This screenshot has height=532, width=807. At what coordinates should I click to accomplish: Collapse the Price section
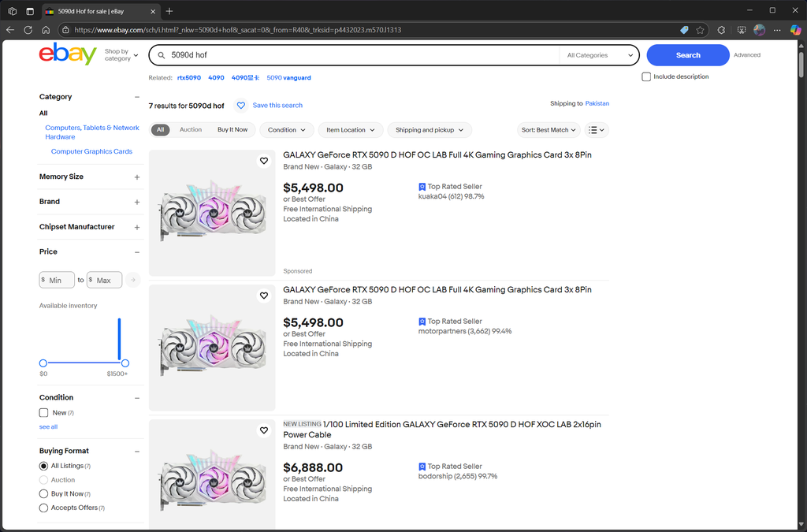click(x=137, y=252)
